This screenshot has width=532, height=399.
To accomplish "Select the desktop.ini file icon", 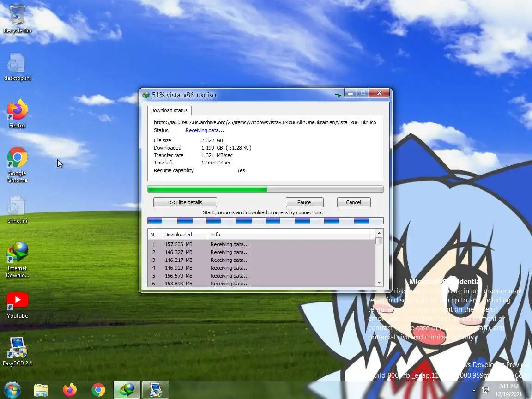I will (17, 67).
